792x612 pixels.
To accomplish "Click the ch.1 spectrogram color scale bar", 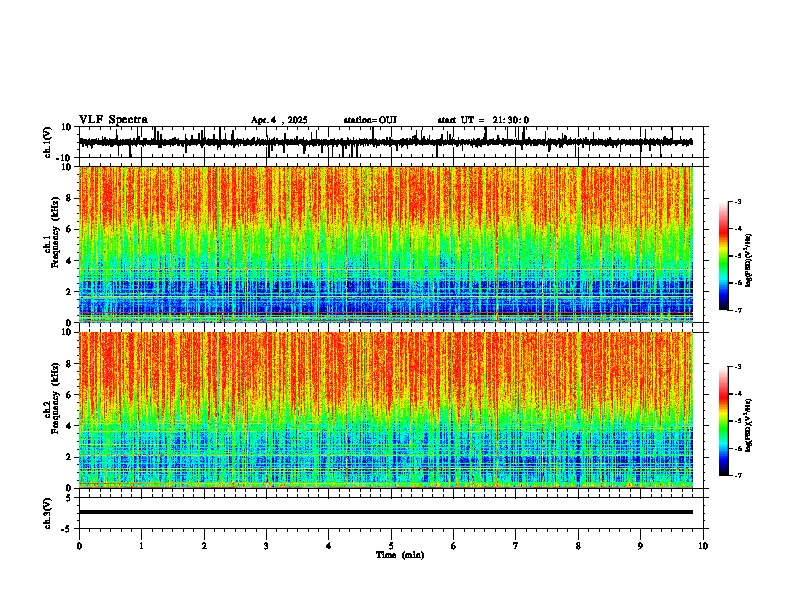I will pos(724,256).
